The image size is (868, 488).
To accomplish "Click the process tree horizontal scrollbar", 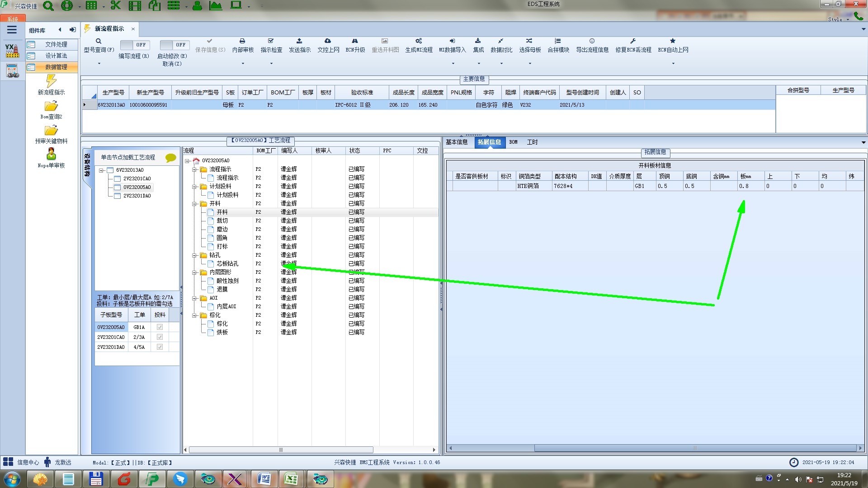I will (281, 450).
